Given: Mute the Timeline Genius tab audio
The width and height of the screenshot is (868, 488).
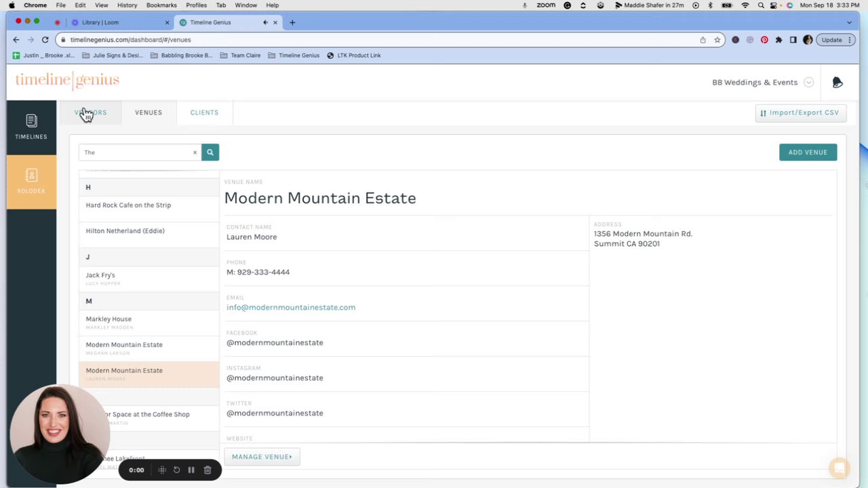Looking at the screenshot, I should point(265,22).
